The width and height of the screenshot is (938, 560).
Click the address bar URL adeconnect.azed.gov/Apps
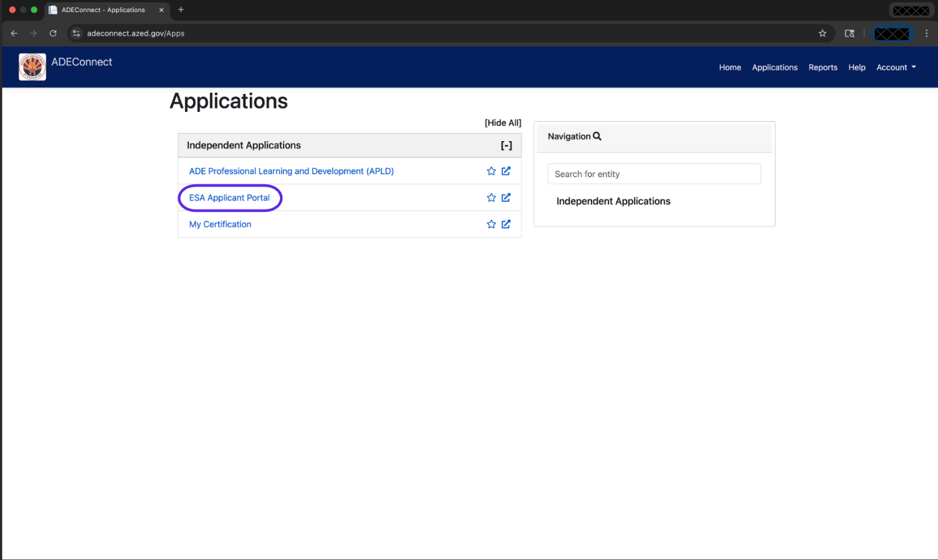click(135, 33)
